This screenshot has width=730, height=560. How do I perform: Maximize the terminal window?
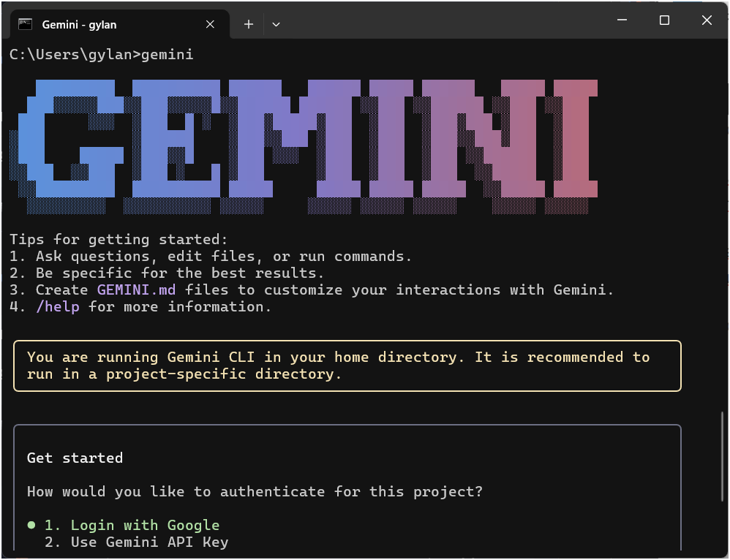[664, 20]
